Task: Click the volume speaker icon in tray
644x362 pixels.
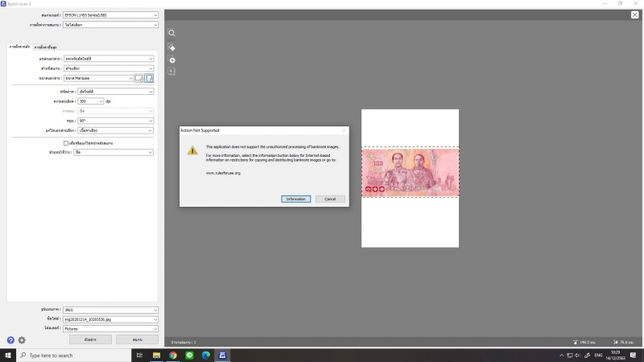Action: pyautogui.click(x=577, y=356)
